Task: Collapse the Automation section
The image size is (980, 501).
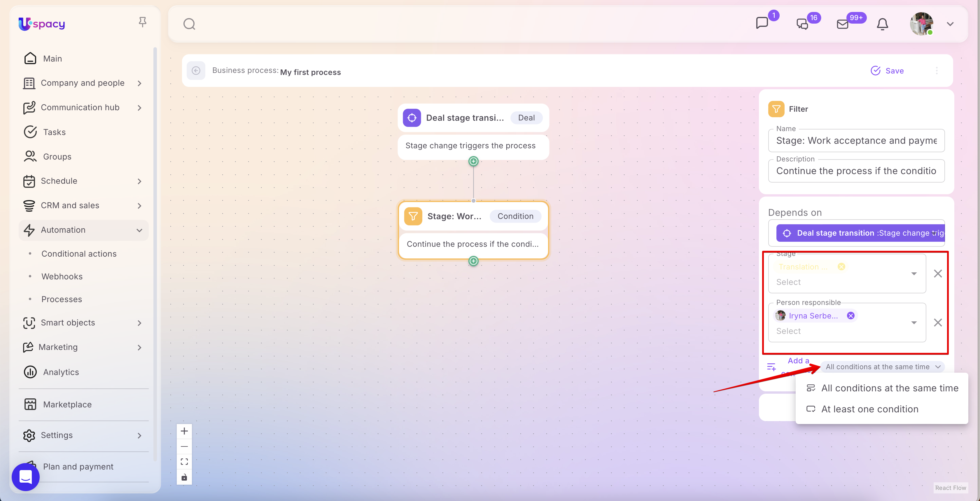Action: click(x=139, y=230)
